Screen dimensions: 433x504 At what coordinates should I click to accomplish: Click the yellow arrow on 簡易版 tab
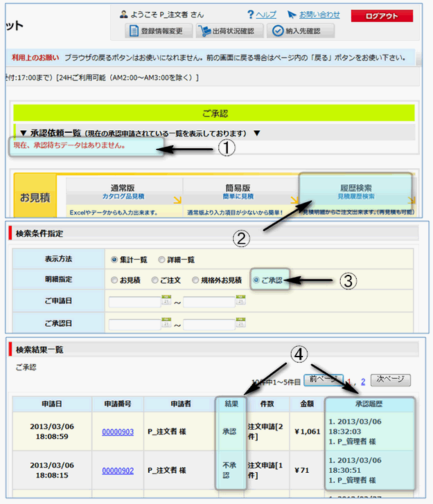pyautogui.click(x=294, y=200)
